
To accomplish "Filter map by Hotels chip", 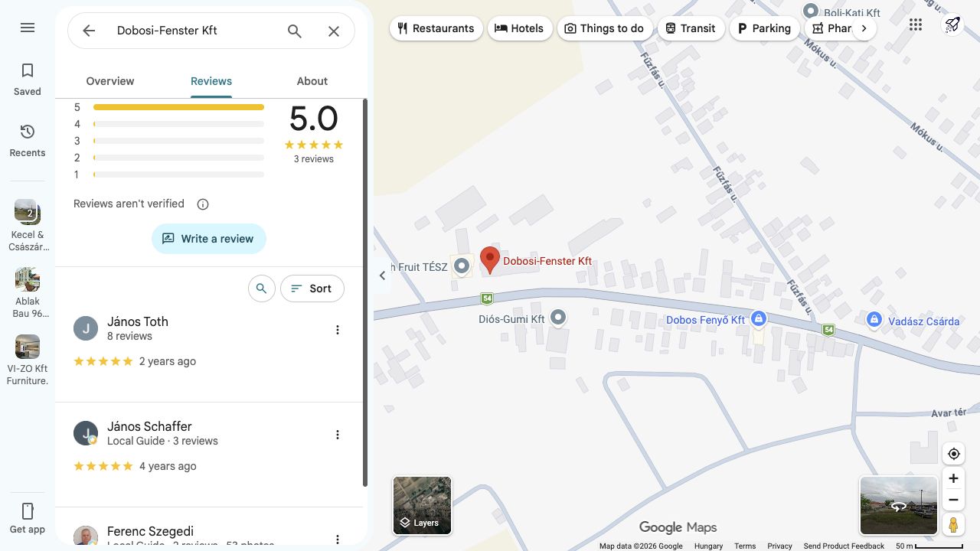I will pyautogui.click(x=520, y=28).
